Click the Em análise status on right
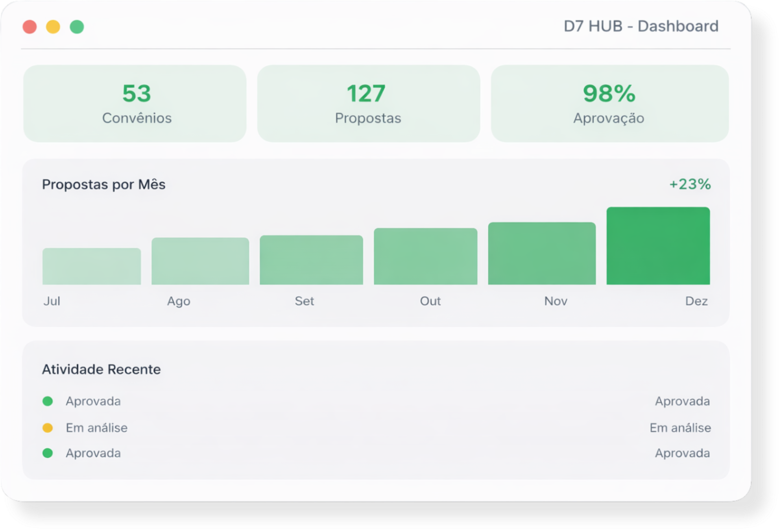This screenshot has width=781, height=532. point(680,428)
